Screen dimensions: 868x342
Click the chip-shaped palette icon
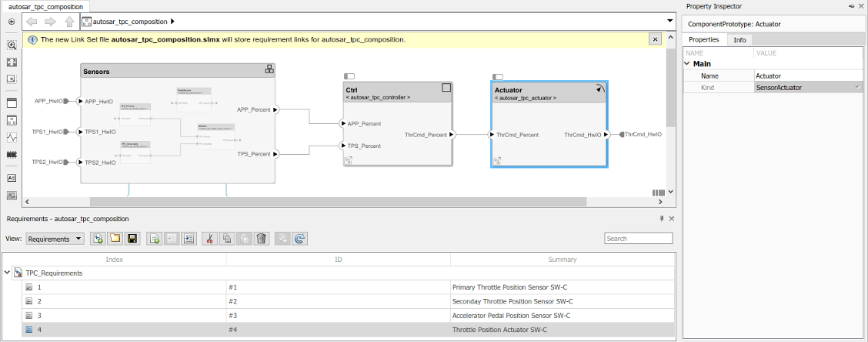pos(12,155)
